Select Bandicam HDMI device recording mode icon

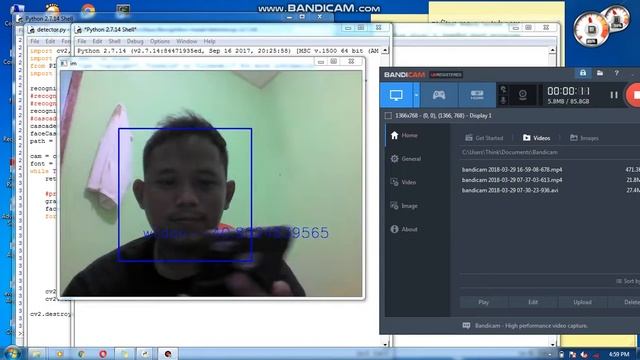pos(477,95)
